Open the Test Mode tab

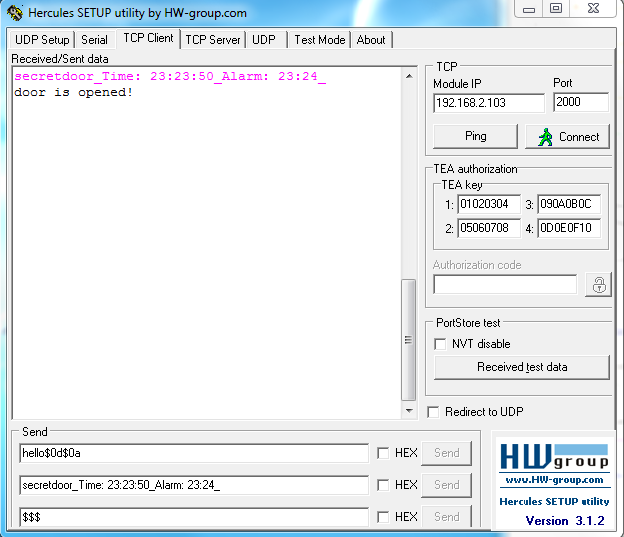click(320, 40)
